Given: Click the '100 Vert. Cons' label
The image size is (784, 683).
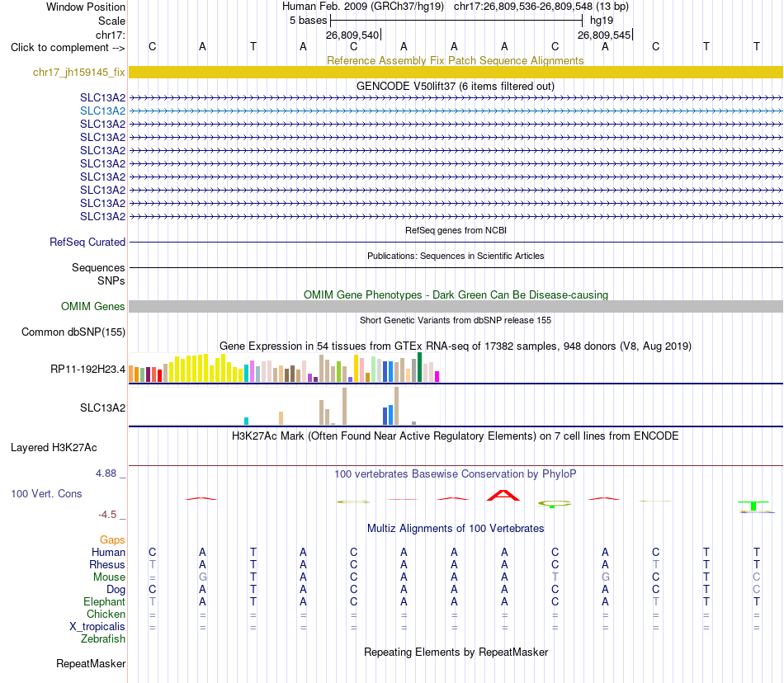Looking at the screenshot, I should coord(46,493).
